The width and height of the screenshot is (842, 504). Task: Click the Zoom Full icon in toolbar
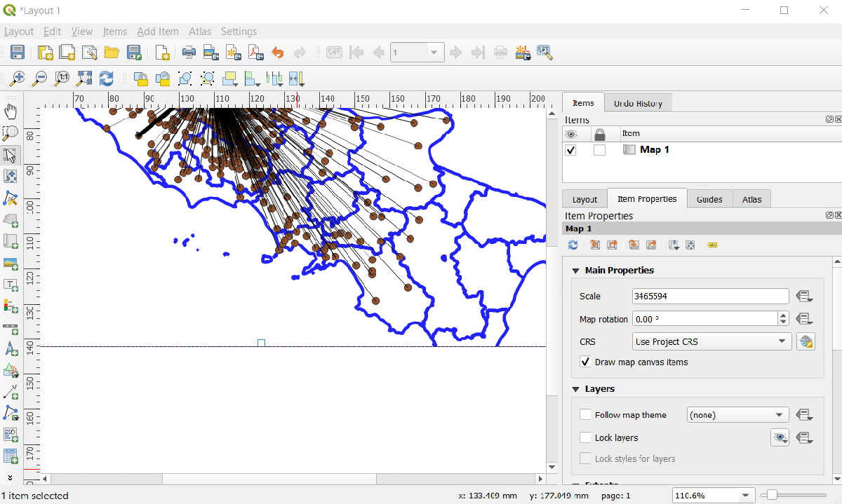[84, 79]
